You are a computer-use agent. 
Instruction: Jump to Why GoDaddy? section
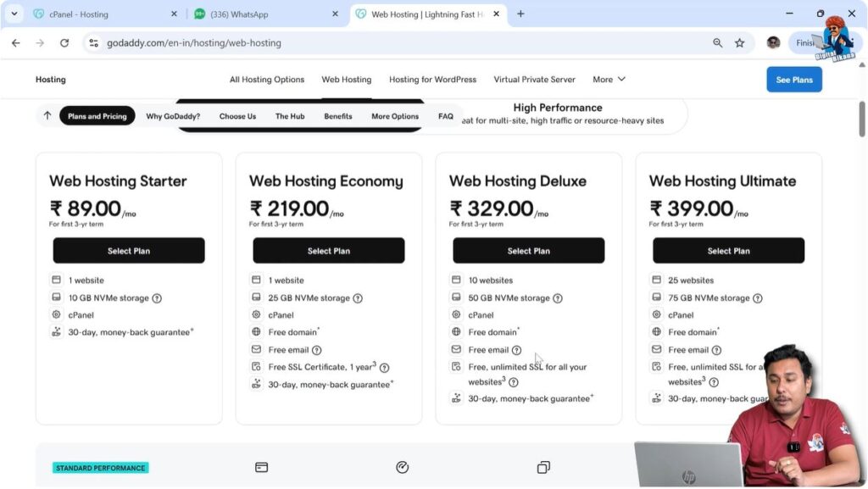173,116
